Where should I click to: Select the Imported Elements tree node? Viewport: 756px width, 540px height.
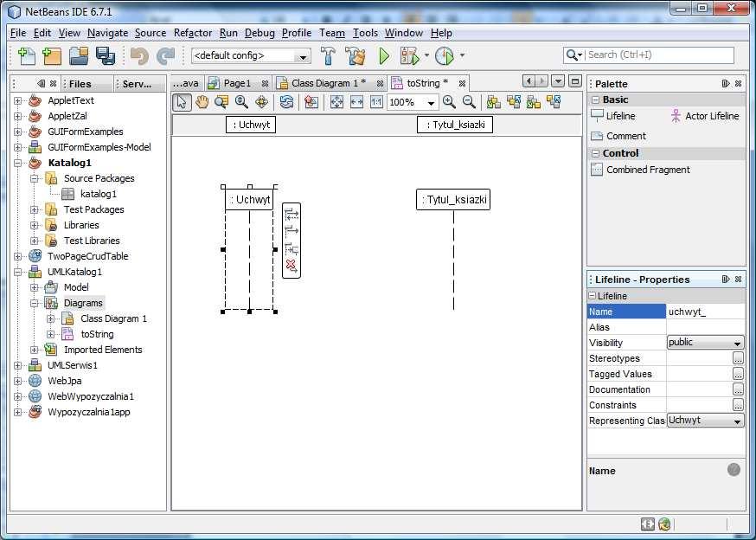(x=103, y=350)
